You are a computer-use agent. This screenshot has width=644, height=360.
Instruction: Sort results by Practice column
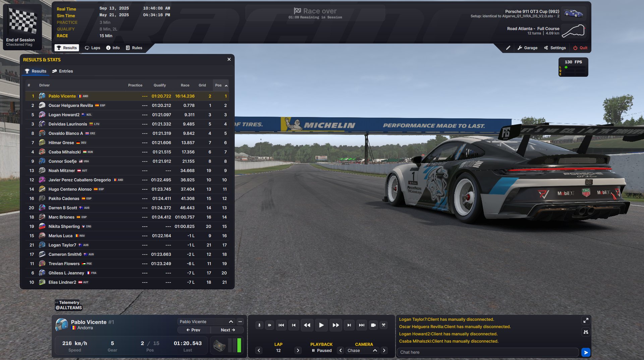[x=135, y=85]
